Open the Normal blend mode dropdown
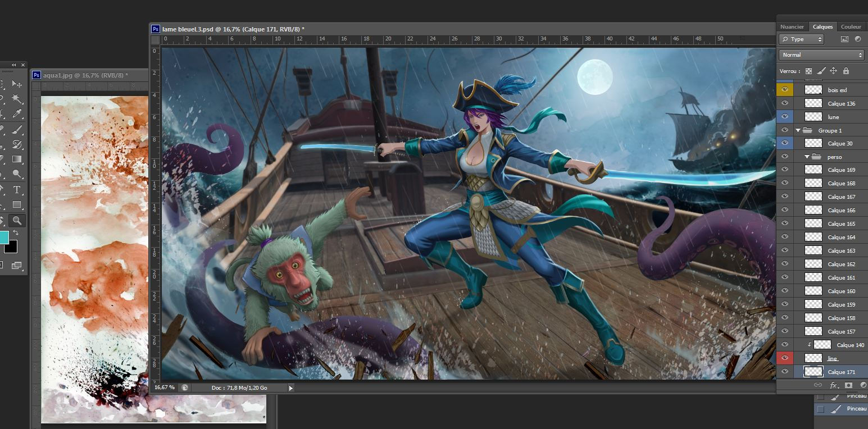The image size is (868, 429). (x=821, y=55)
